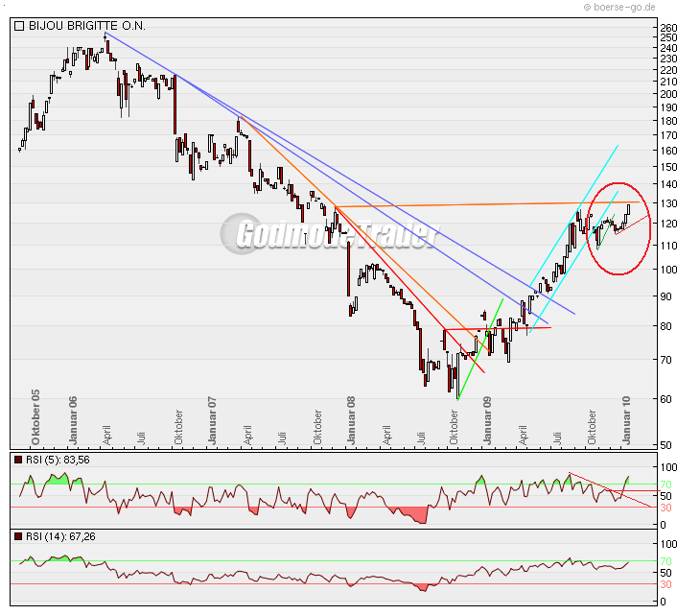Click the 90 price axis value

[666, 296]
